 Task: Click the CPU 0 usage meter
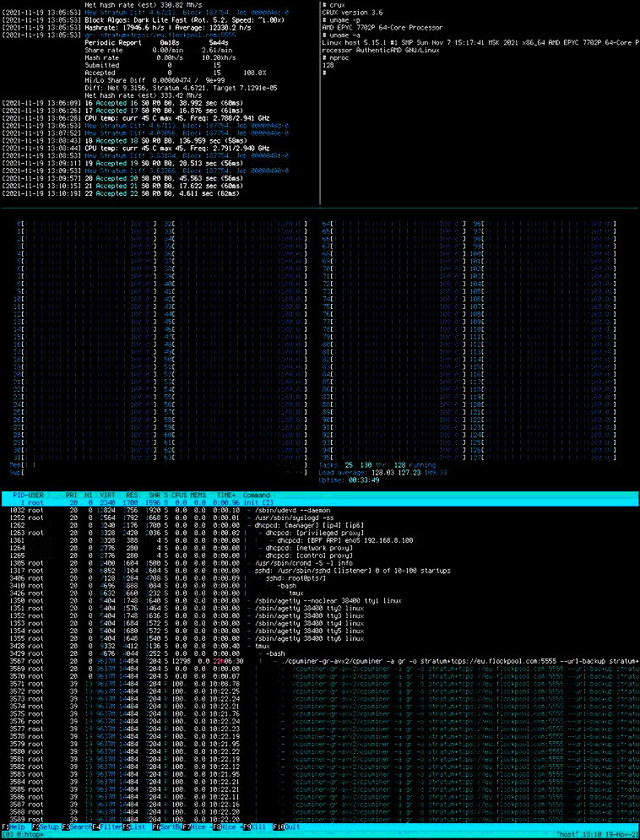(x=86, y=224)
